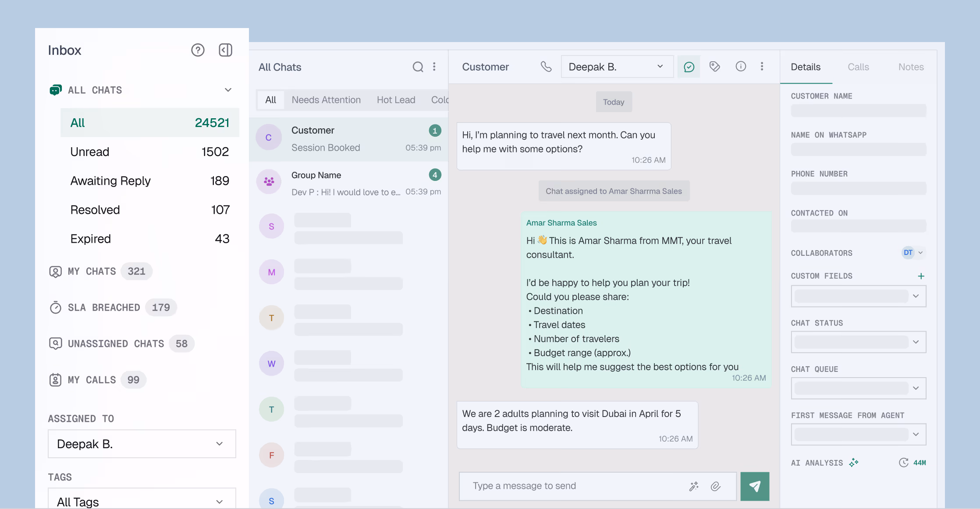Image resolution: width=980 pixels, height=509 pixels.
Task: Collapse the Inbox sidebar panel icon
Action: 225,50
